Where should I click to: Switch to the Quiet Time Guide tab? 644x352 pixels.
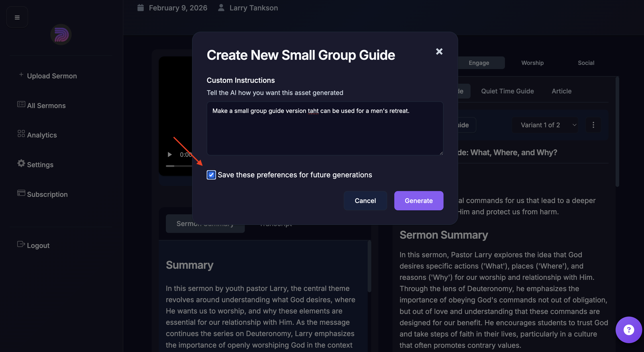click(x=507, y=91)
